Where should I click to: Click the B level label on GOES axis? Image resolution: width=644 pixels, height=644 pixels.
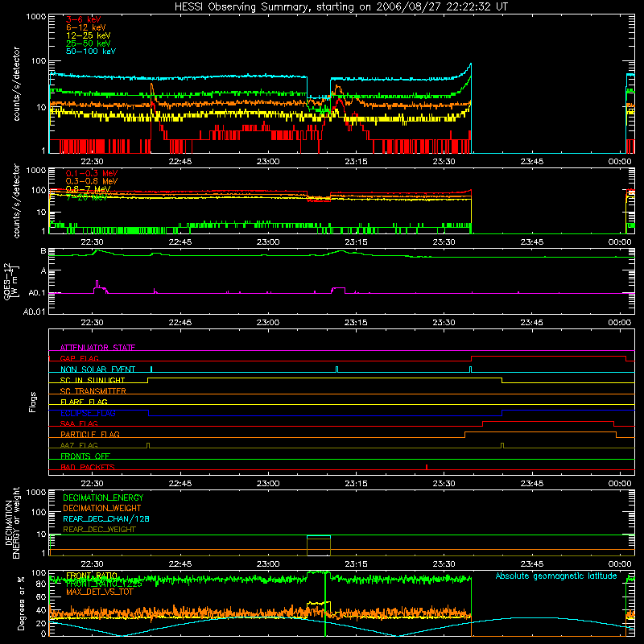[43, 251]
